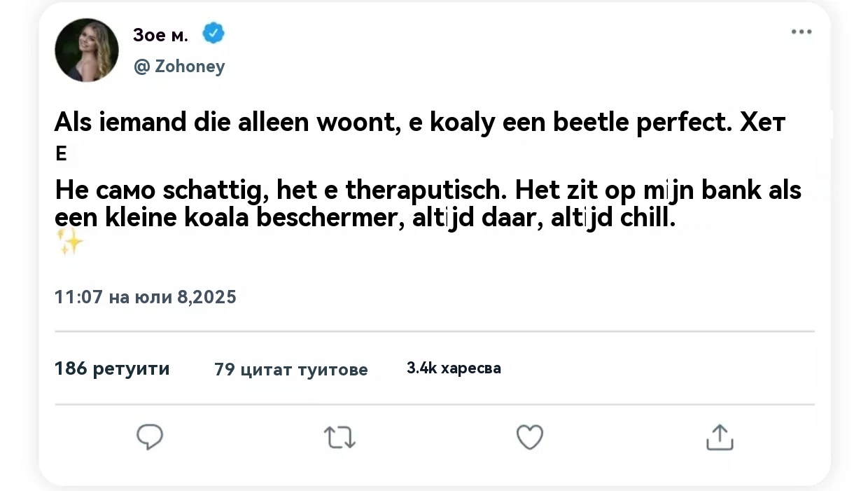868x491 pixels.
Task: Click the lone "E" under the first line
Action: click(61, 154)
